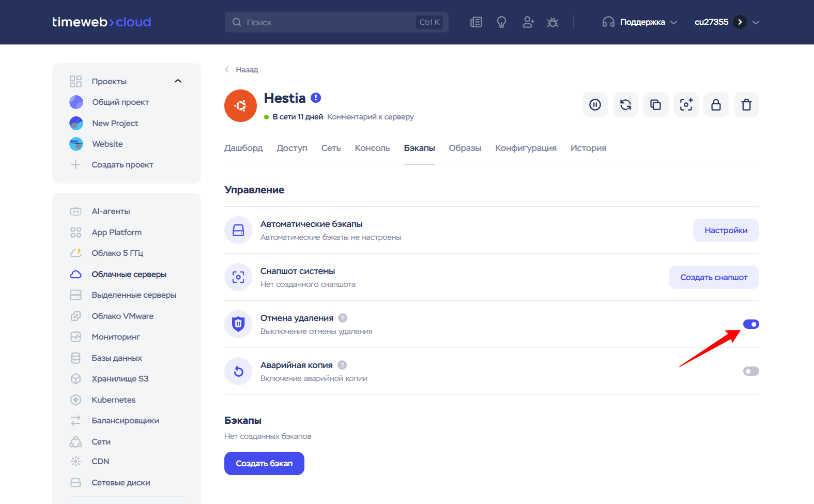Screen dimensions: 814x504
Task: Open Облачные серверы in sidebar
Action: pyautogui.click(x=129, y=274)
